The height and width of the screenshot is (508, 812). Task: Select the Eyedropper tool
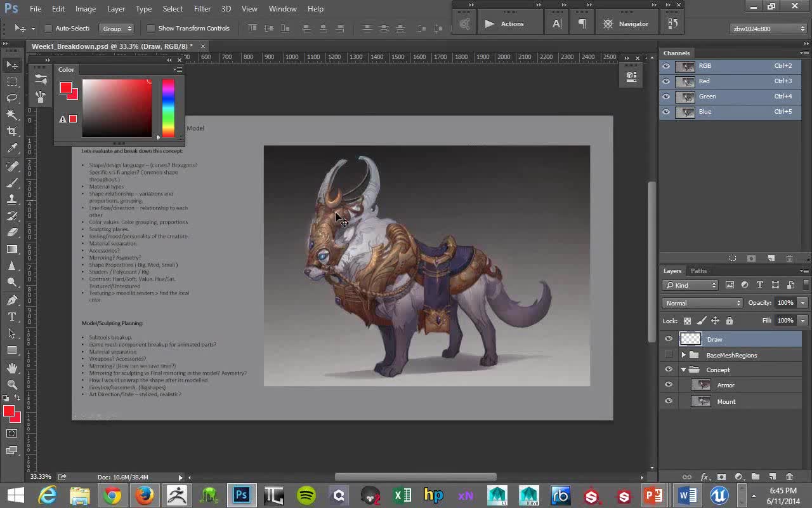coord(12,148)
